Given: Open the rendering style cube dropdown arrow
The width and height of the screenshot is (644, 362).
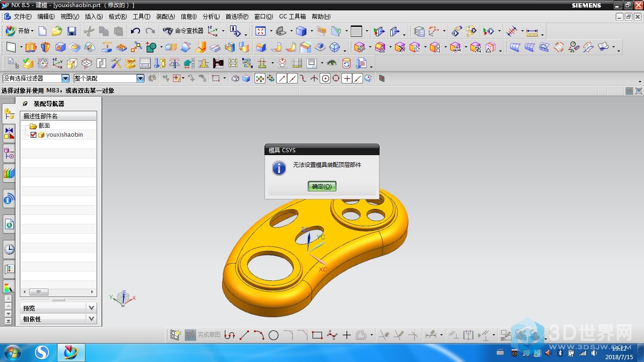Looking at the screenshot, I should click(311, 32).
